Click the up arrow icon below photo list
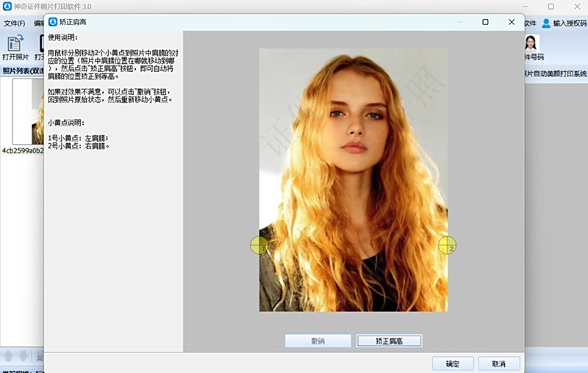This screenshot has width=588, height=373. click(x=9, y=356)
